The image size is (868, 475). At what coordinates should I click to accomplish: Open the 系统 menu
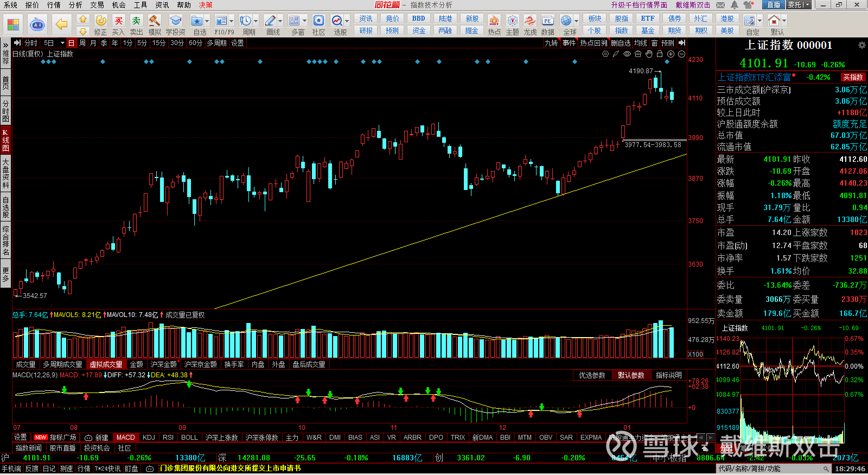click(x=10, y=5)
